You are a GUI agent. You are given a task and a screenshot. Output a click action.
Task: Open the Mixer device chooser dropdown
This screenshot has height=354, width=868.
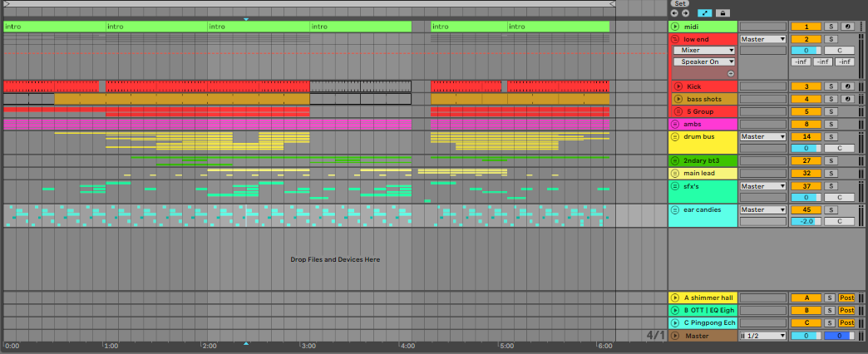[704, 51]
